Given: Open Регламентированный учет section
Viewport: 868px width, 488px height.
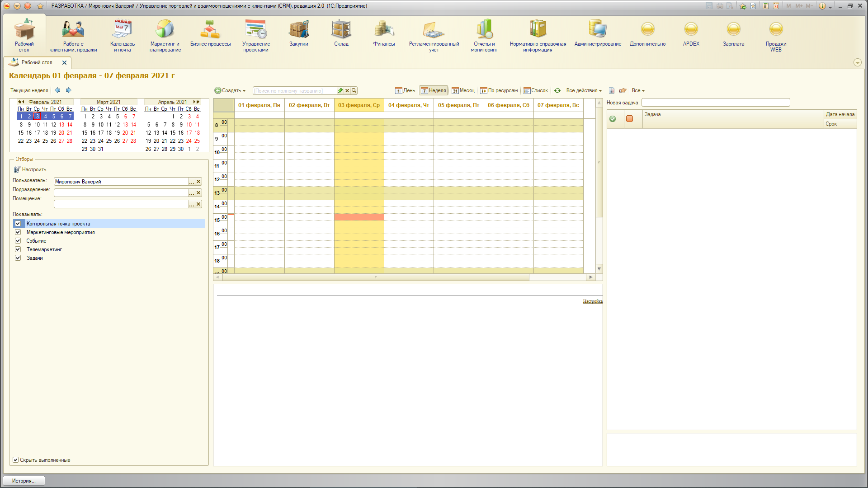Looking at the screenshot, I should click(x=434, y=35).
